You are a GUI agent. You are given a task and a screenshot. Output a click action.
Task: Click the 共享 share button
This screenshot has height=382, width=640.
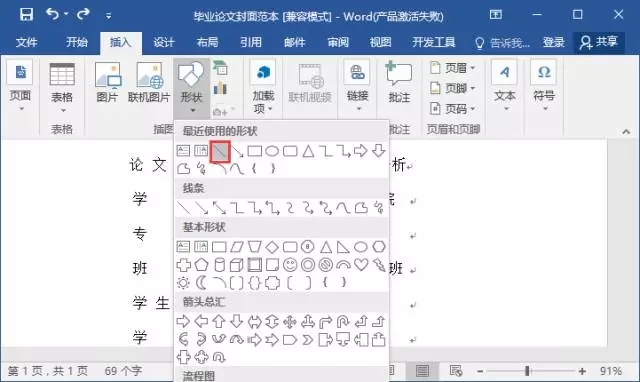pyautogui.click(x=599, y=42)
